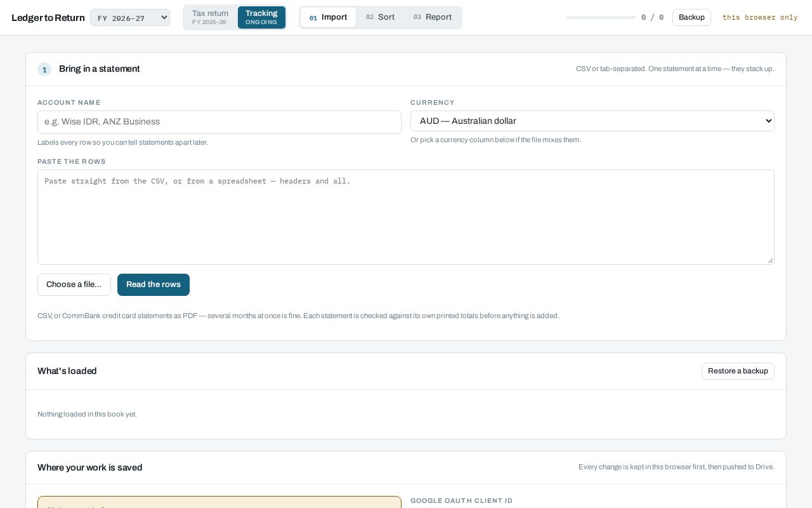Click the Choose a file… button
Viewport: 812px width, 508px height.
[x=74, y=284]
